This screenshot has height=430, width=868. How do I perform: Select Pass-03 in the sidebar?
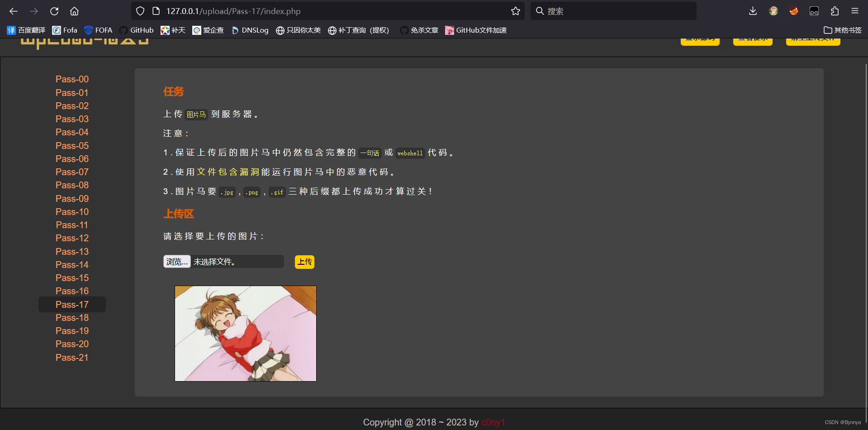[x=72, y=119]
